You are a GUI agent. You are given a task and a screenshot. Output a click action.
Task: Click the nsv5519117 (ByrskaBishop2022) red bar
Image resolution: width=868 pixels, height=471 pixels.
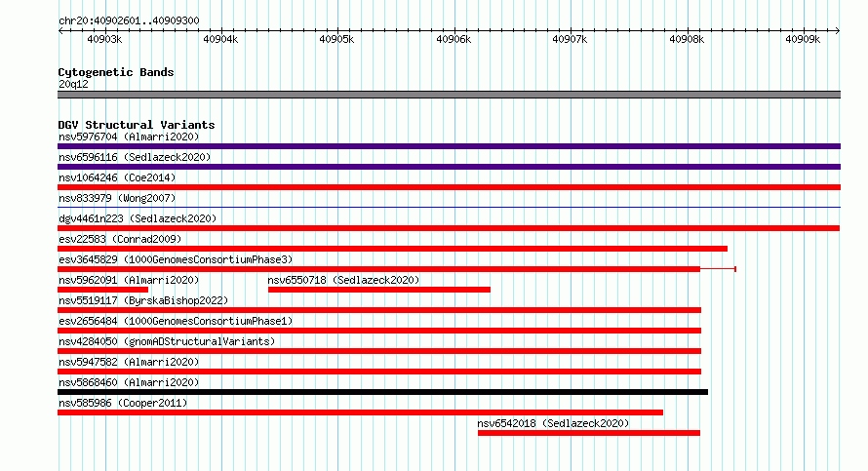pos(379,310)
